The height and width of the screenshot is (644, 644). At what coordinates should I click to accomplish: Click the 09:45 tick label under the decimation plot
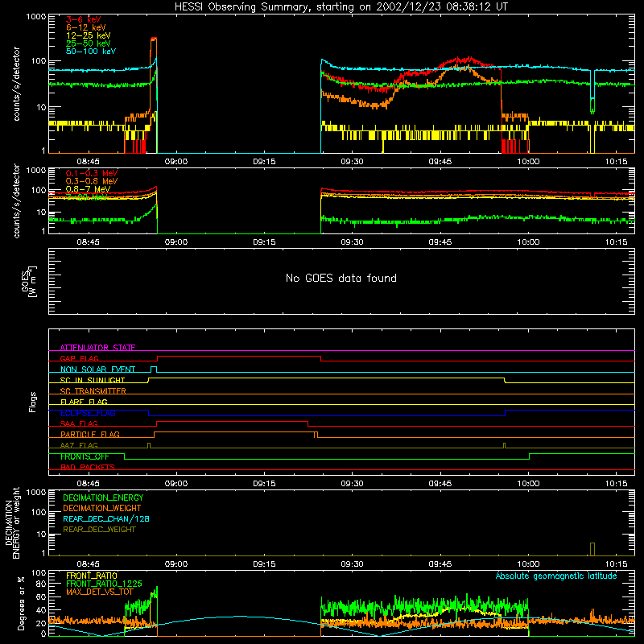440,564
